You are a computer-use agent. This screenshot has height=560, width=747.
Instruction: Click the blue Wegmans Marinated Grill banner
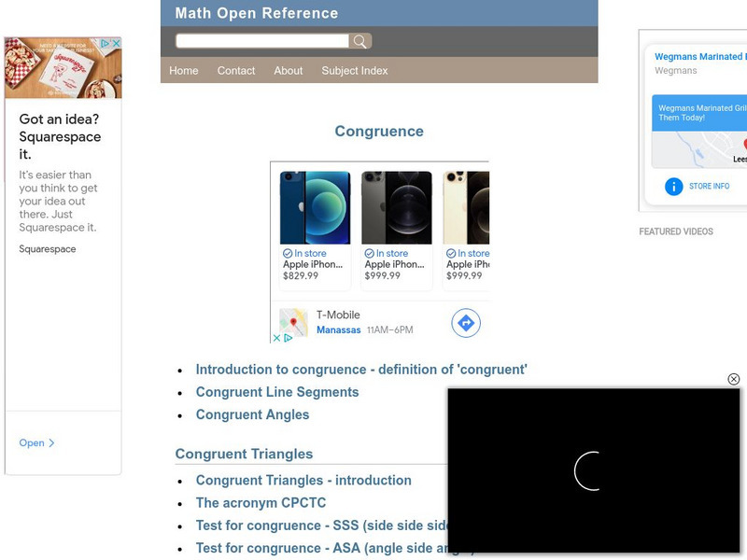(x=698, y=113)
